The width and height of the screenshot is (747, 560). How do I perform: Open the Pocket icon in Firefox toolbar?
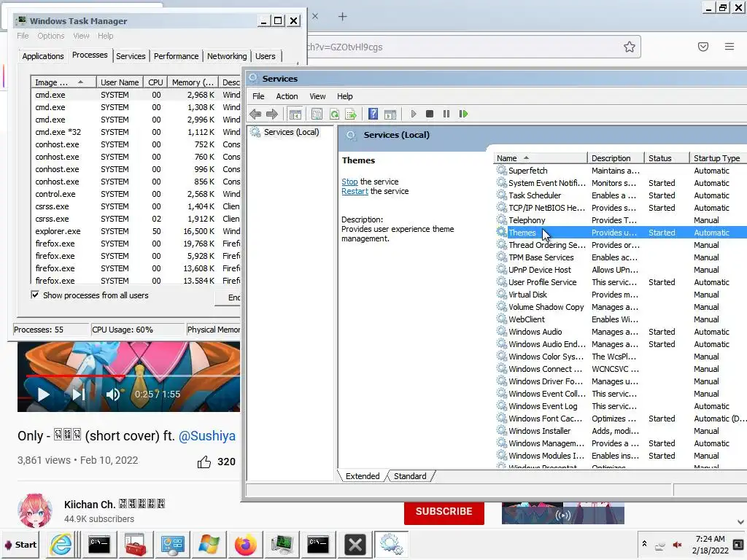click(x=703, y=47)
